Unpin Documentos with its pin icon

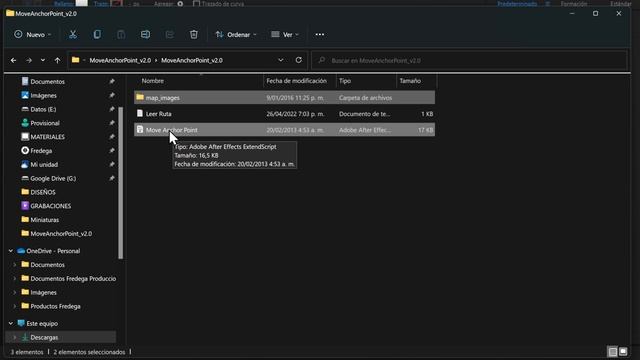click(111, 82)
